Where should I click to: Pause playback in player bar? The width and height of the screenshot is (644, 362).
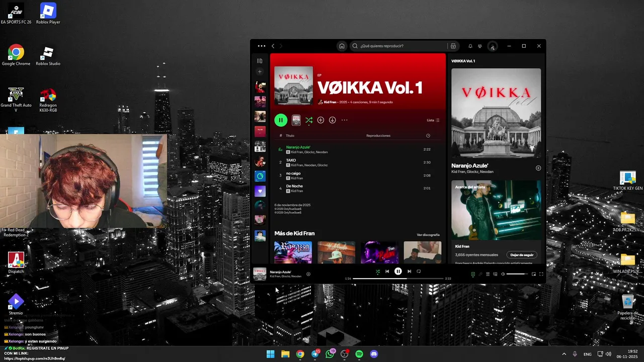tap(398, 271)
